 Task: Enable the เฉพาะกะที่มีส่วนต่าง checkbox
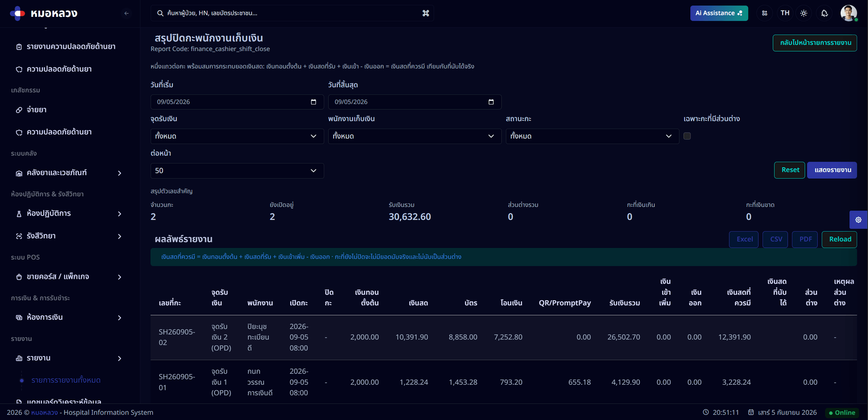(687, 136)
